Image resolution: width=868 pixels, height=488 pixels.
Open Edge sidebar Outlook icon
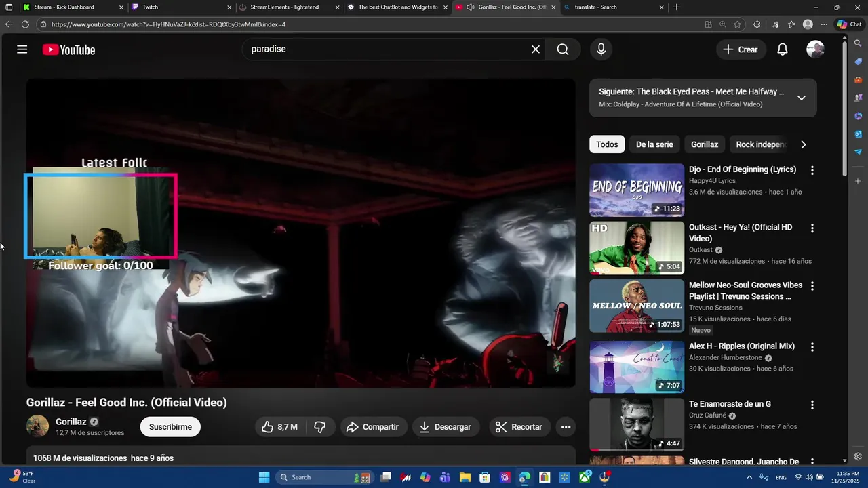coord(858,134)
